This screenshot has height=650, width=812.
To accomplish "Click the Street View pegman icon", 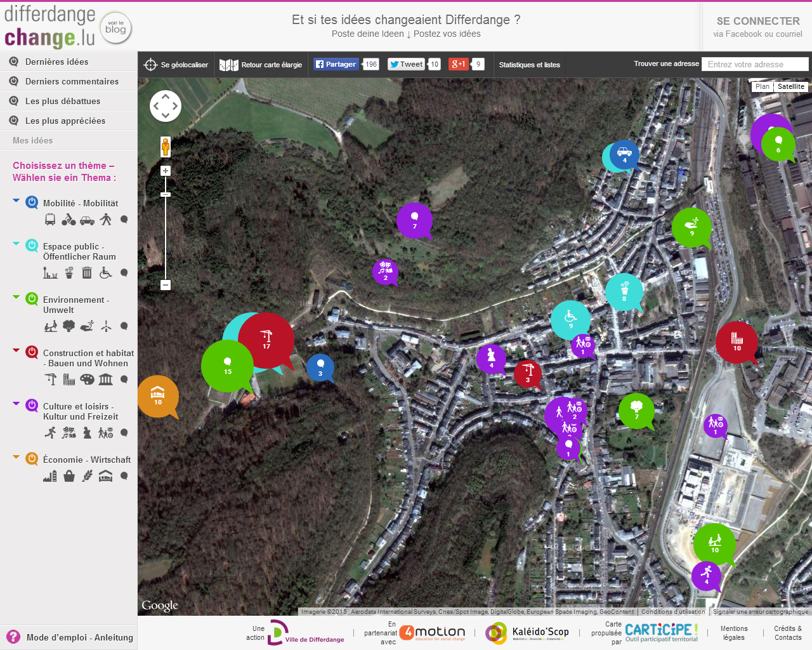I will (x=166, y=147).
